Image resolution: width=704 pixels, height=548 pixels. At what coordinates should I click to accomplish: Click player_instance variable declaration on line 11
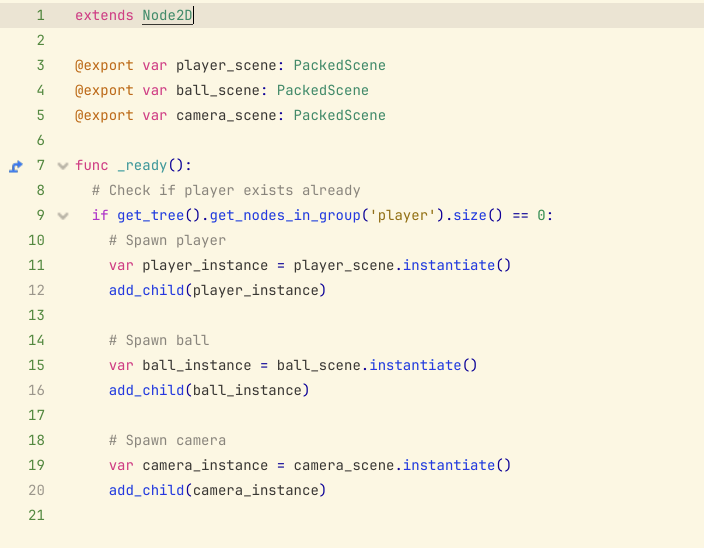point(205,266)
